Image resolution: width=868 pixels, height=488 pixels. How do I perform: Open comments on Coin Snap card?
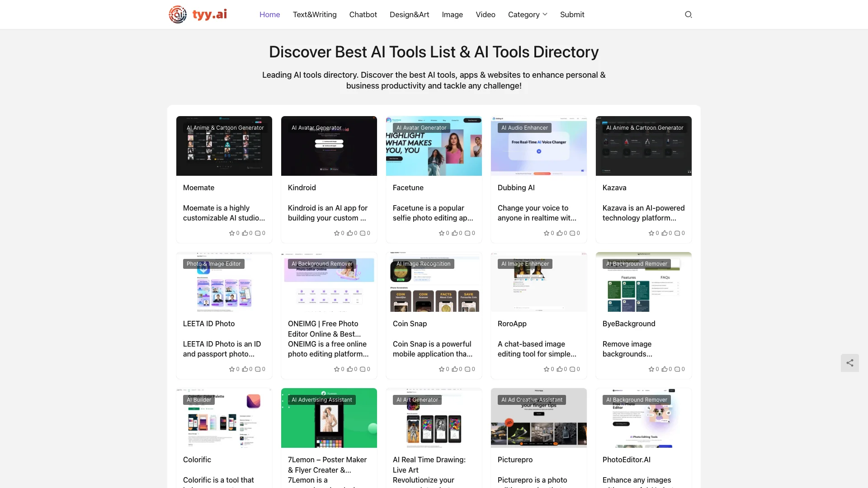(x=467, y=369)
